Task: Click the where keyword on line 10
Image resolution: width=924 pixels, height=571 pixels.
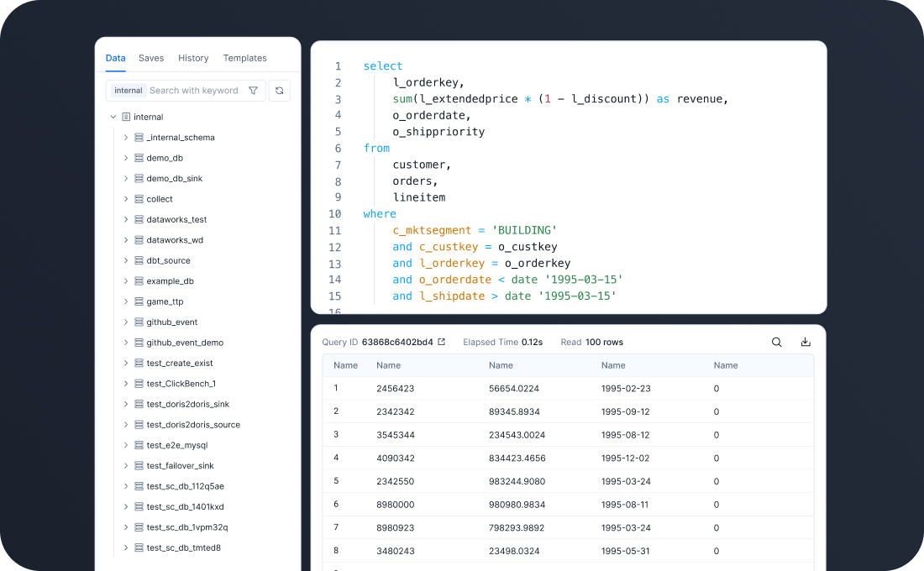Action: (x=380, y=214)
